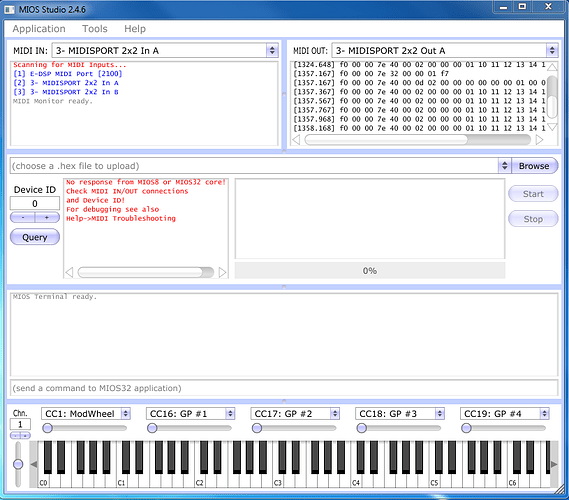Open the CC1: ModWheel dropdown
569x500 pixels.
click(x=86, y=414)
